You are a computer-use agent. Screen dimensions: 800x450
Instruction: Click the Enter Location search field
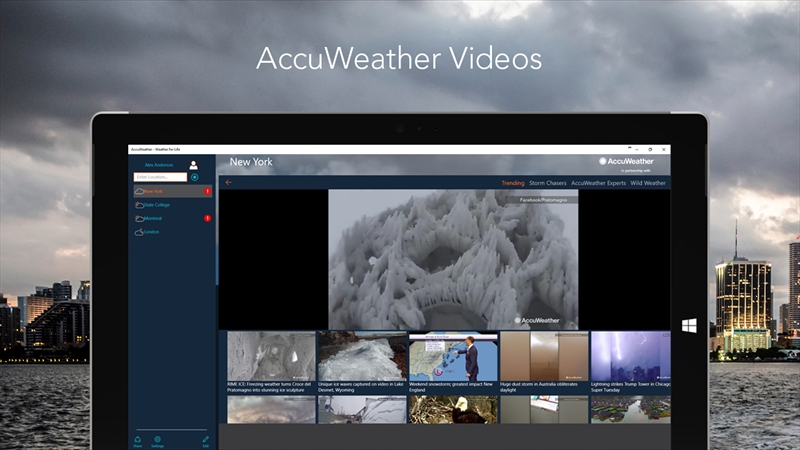pyautogui.click(x=160, y=177)
